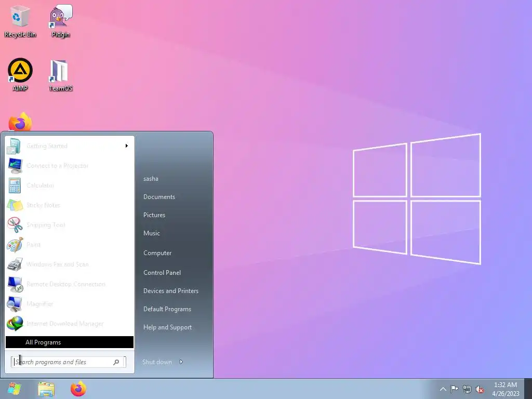Image resolution: width=532 pixels, height=399 pixels.
Task: Click the muted volume tray icon
Action: 480,389
